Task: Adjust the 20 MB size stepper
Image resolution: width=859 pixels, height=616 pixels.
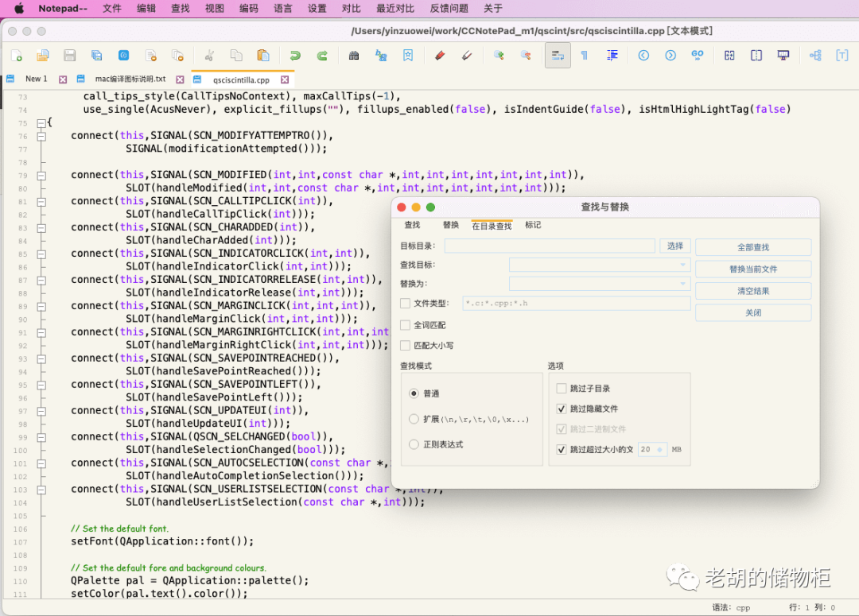Action: click(659, 450)
